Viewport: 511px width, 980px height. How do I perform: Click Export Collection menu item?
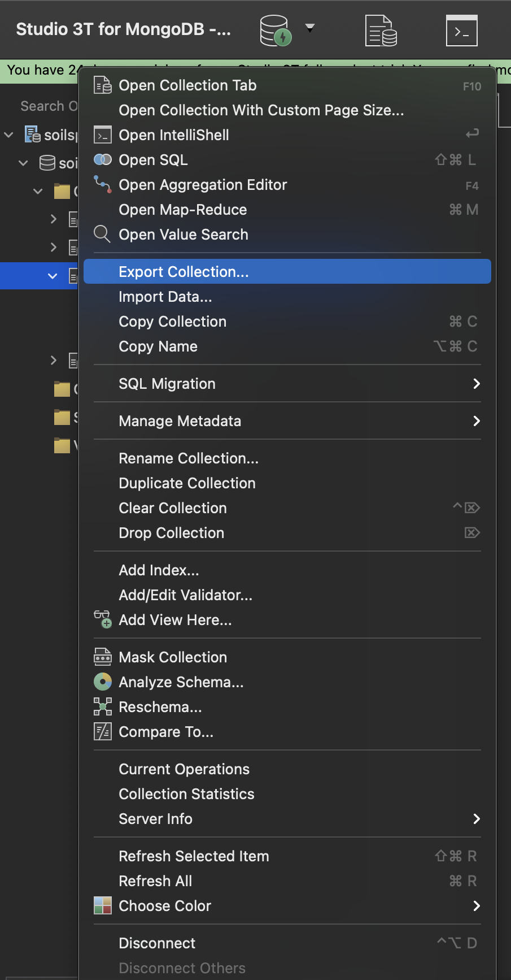click(x=184, y=272)
